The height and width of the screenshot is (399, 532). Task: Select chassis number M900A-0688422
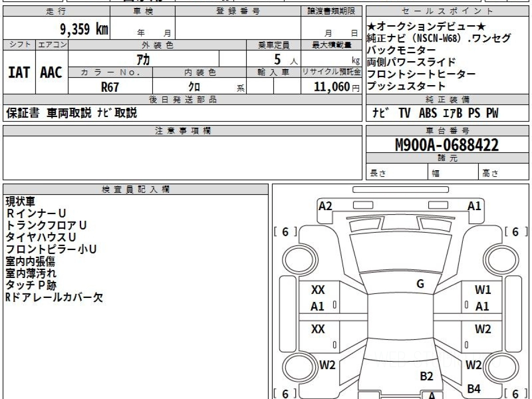[x=447, y=145]
